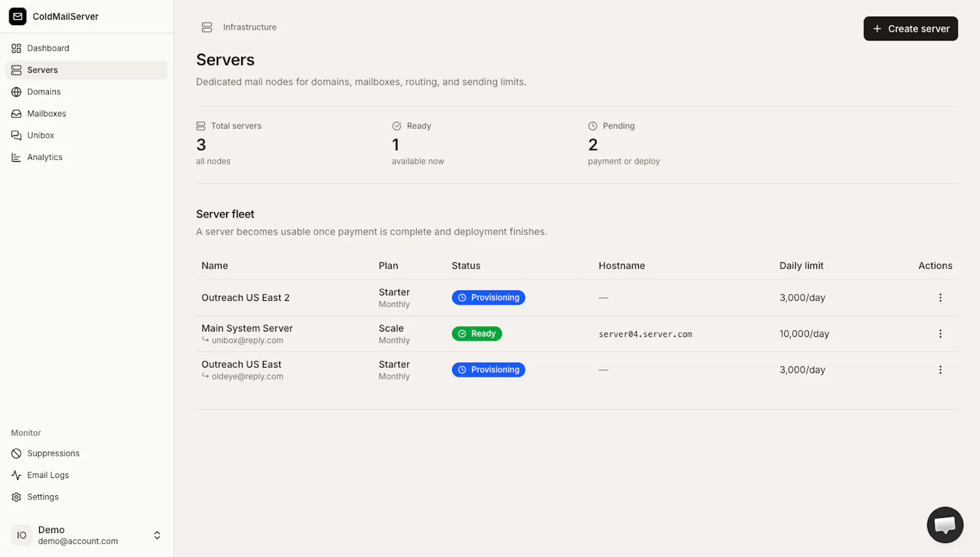The height and width of the screenshot is (557, 980).
Task: Expand the Demo account switcher chevrons
Action: [157, 535]
